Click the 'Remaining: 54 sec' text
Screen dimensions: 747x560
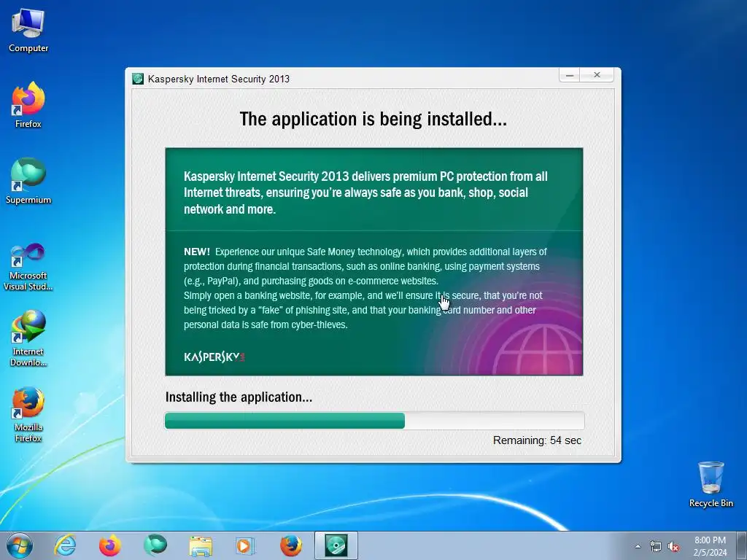tap(537, 440)
